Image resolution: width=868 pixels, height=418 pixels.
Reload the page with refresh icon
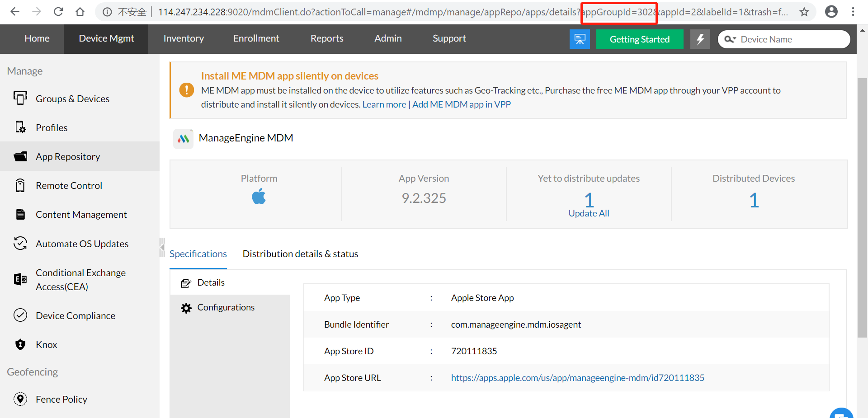[x=58, y=12]
